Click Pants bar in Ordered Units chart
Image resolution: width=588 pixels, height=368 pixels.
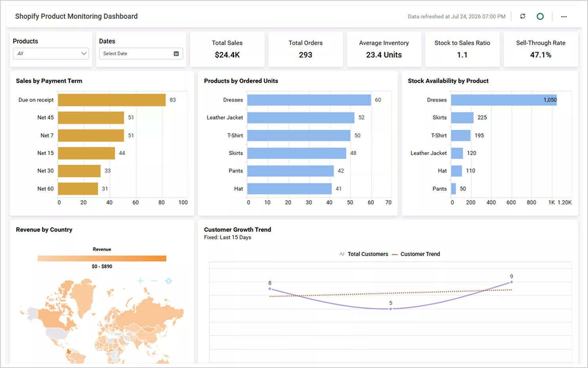[290, 171]
